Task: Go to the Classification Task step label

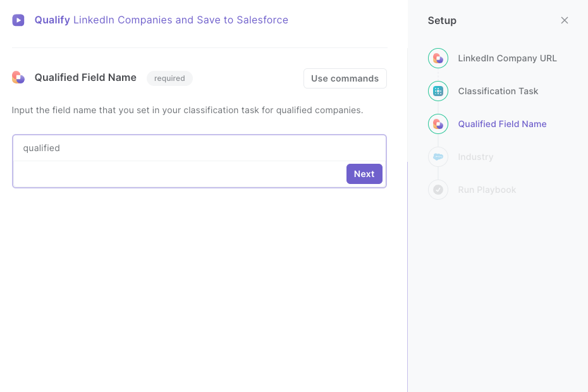Action: point(498,91)
